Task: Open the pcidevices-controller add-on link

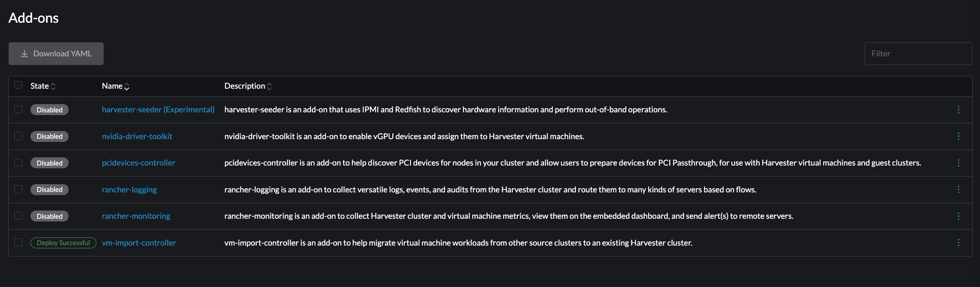Action: click(138, 163)
